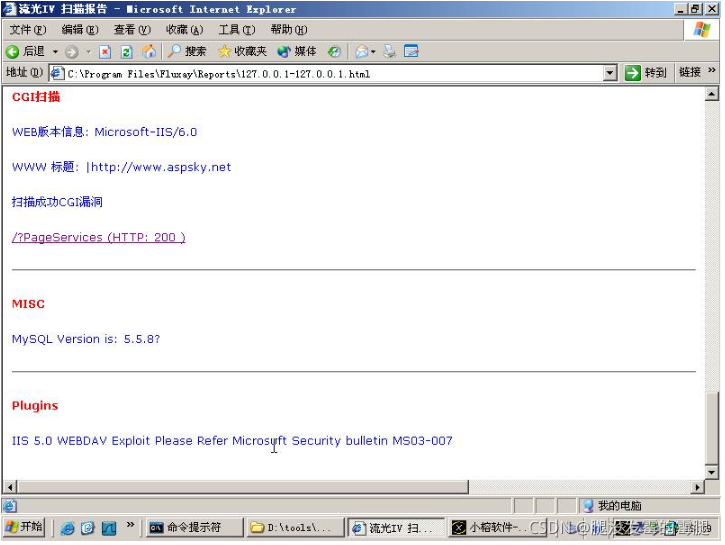
Task: Click the IE page icon in status bar
Action: click(10, 506)
